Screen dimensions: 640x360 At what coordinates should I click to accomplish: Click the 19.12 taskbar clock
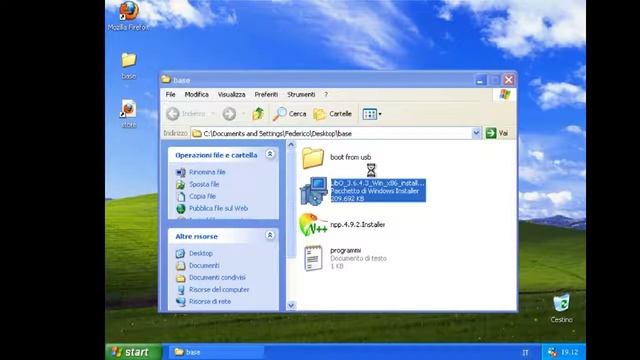(x=569, y=352)
